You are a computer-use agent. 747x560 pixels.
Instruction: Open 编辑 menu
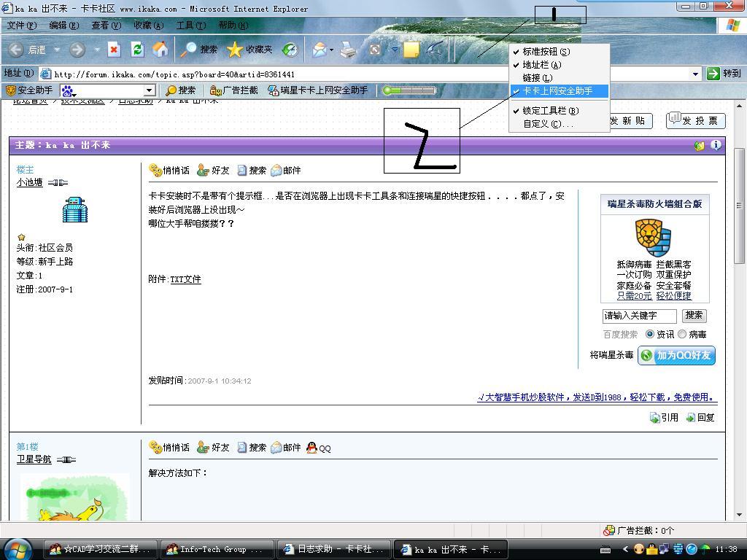click(64, 26)
